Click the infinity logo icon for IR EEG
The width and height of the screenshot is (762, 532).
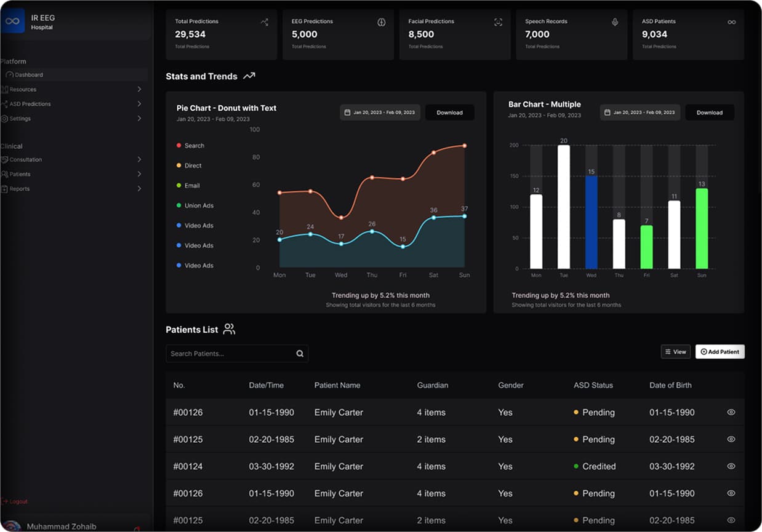tap(13, 21)
